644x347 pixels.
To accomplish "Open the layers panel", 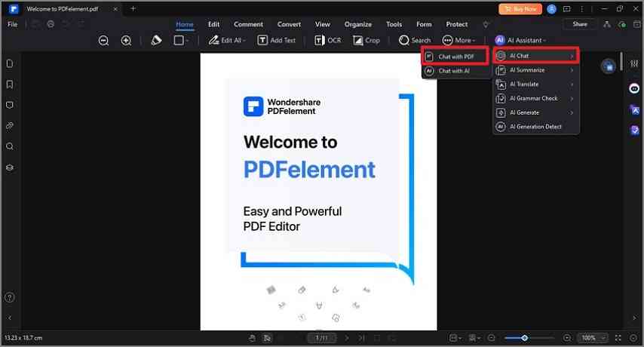I will tap(10, 167).
